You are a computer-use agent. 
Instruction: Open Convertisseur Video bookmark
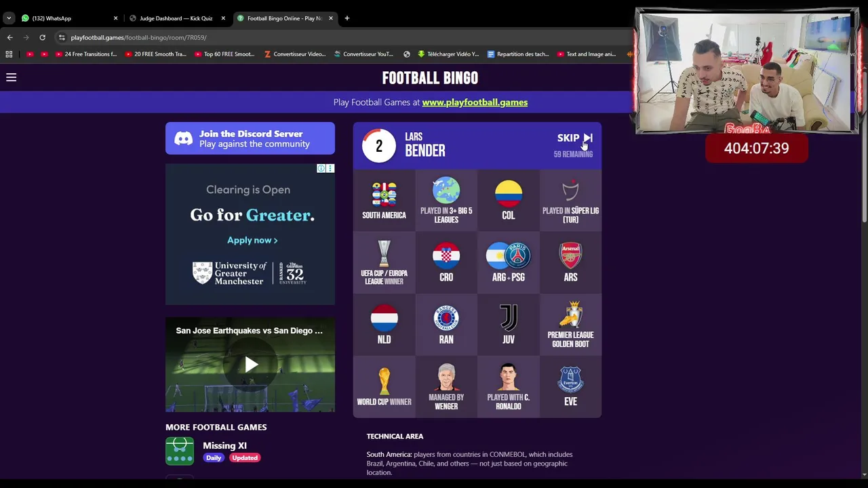click(x=295, y=54)
